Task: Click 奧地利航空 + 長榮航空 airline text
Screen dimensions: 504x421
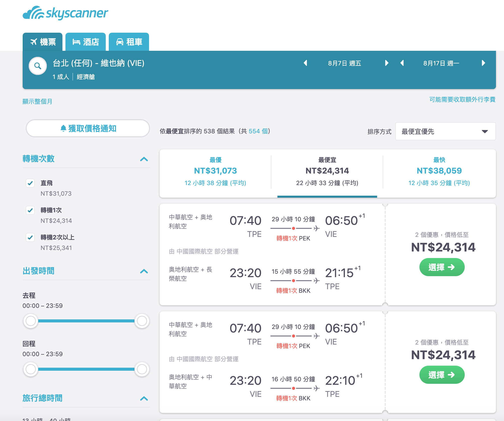Action: tap(191, 274)
